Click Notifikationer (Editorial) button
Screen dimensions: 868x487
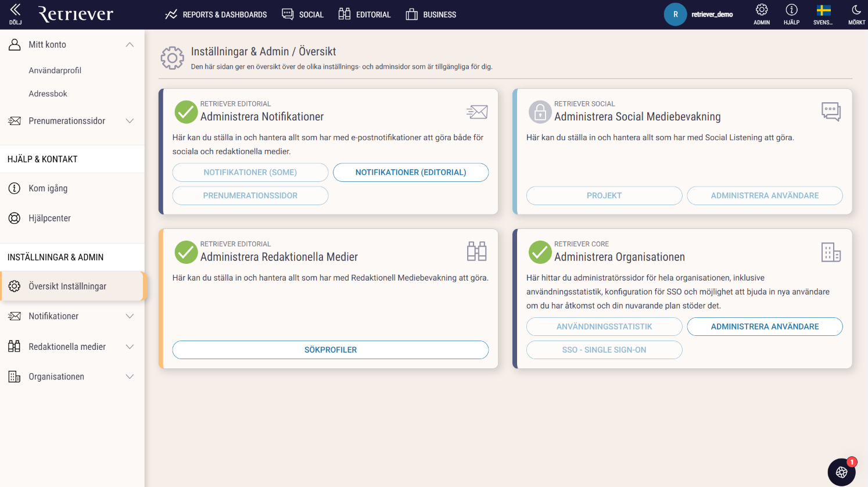[411, 173]
